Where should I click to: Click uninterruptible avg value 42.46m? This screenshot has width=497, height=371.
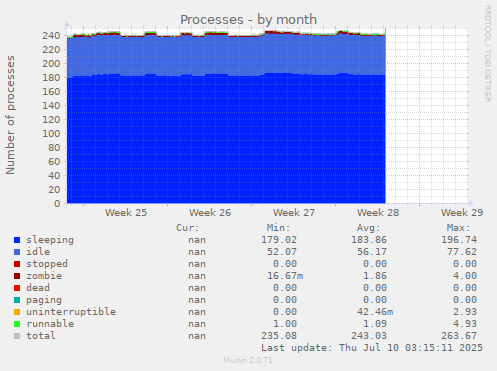375,312
